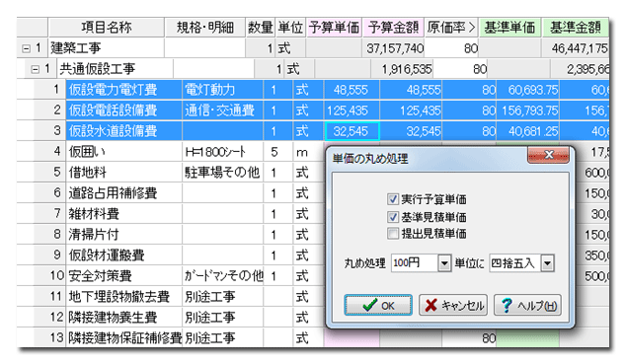The width and height of the screenshot is (626, 364).
Task: Click the 駐車場その他 specification cell
Action: coord(223,173)
